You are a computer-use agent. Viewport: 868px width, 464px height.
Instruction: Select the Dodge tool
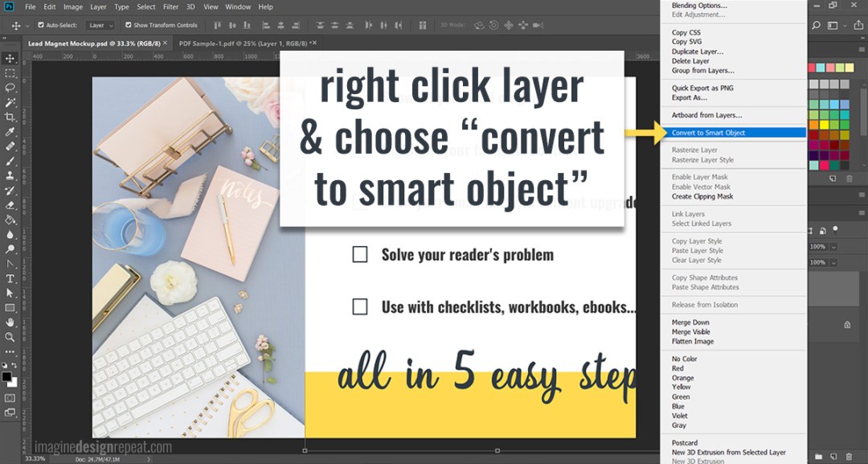point(10,249)
